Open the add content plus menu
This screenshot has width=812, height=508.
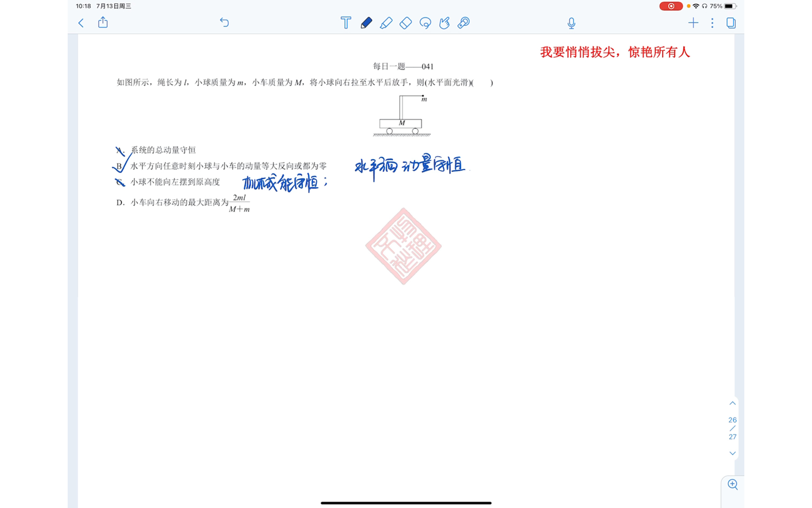point(693,23)
